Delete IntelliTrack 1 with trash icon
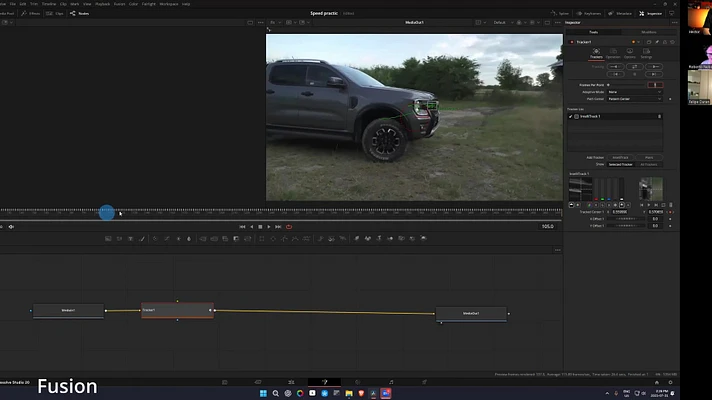712x400 pixels. tap(659, 117)
